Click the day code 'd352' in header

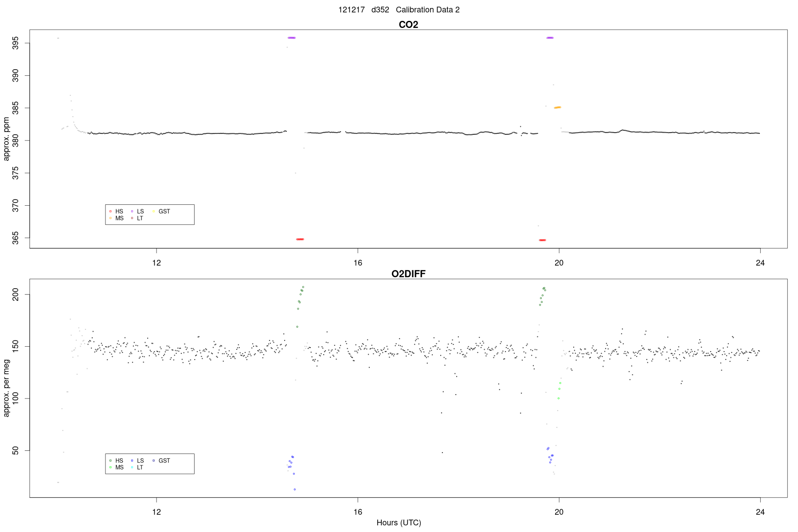pos(380,10)
